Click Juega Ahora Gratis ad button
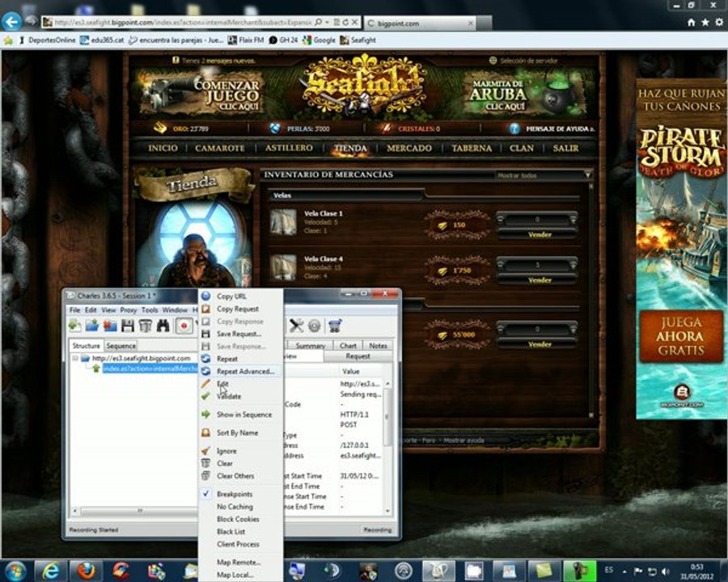 click(681, 336)
